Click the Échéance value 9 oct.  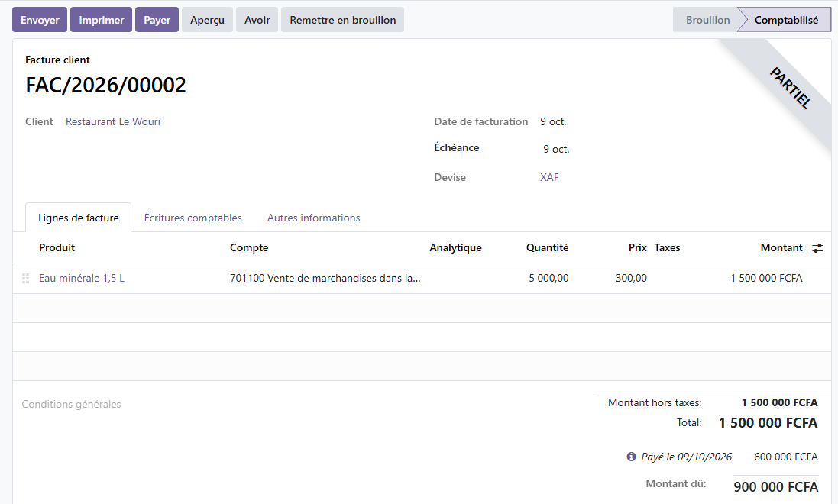(x=556, y=149)
